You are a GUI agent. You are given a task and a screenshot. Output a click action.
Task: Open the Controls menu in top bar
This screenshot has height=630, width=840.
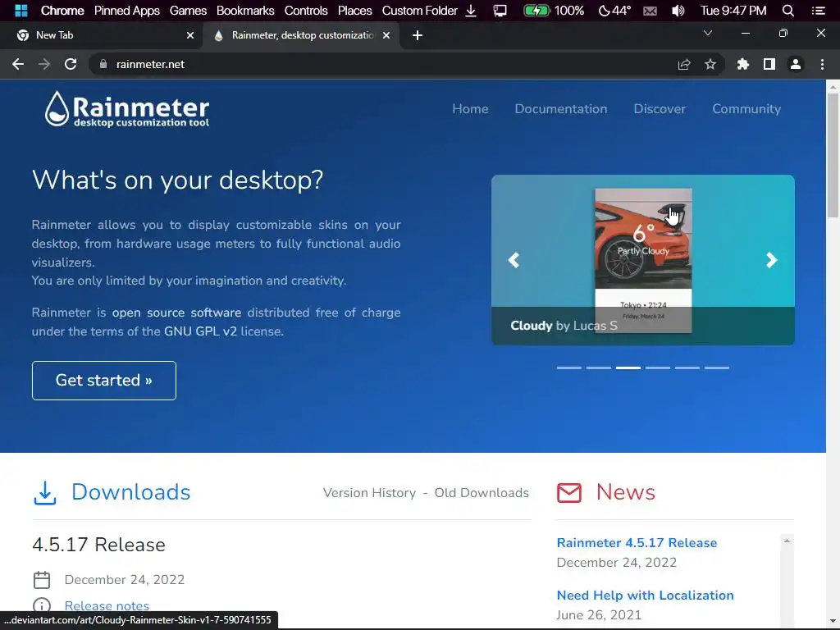point(306,10)
